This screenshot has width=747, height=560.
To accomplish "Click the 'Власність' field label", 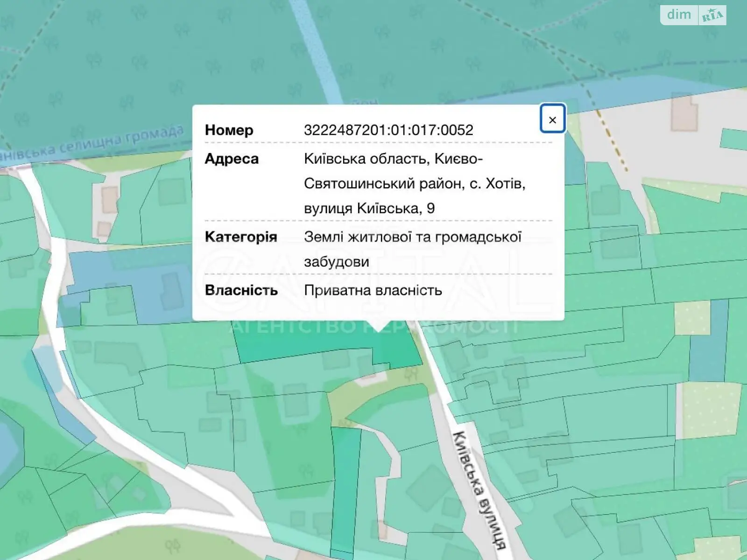I will tap(241, 290).
